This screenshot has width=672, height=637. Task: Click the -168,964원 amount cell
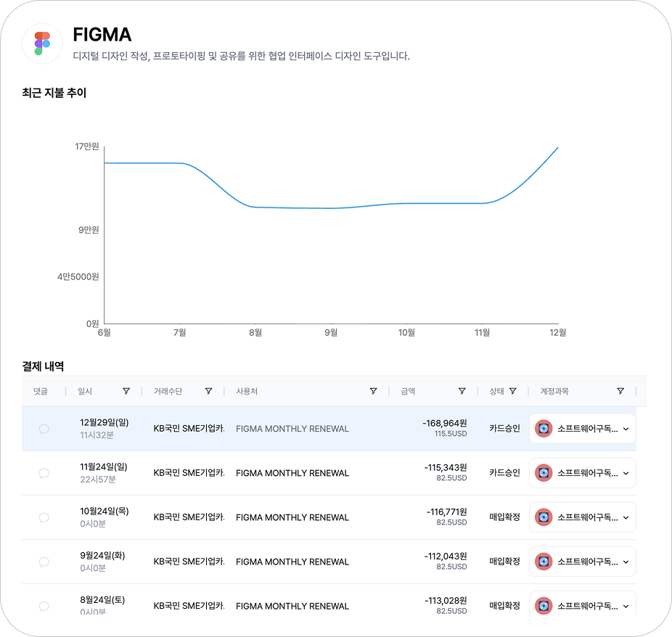coord(444,423)
